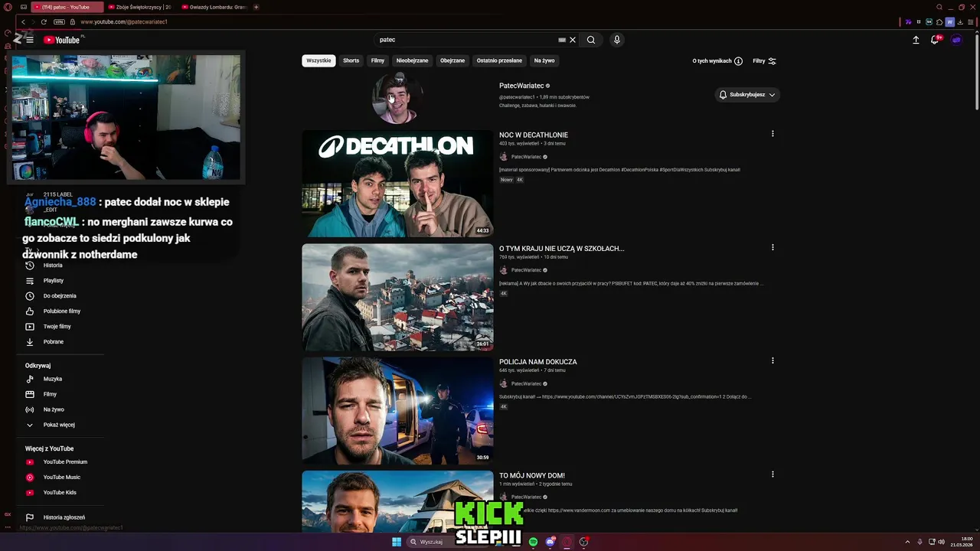Click the Windows Start button
Screen dimensions: 980x551
coord(397,542)
